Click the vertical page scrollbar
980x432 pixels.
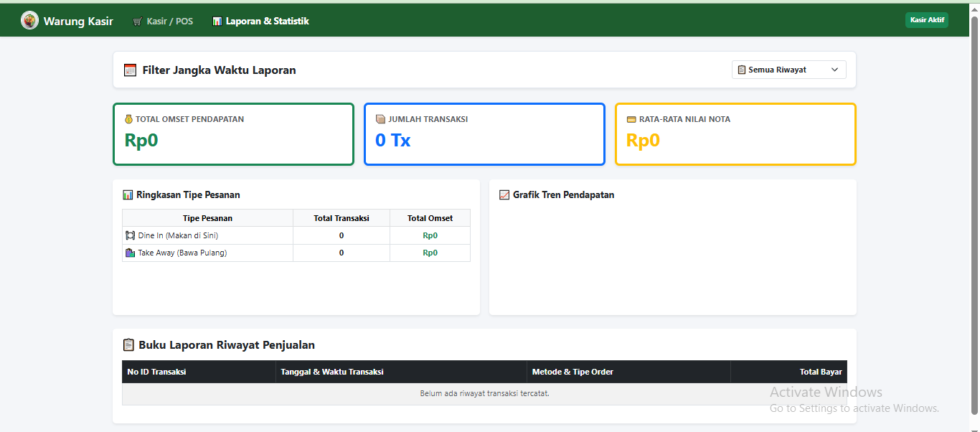point(975,215)
